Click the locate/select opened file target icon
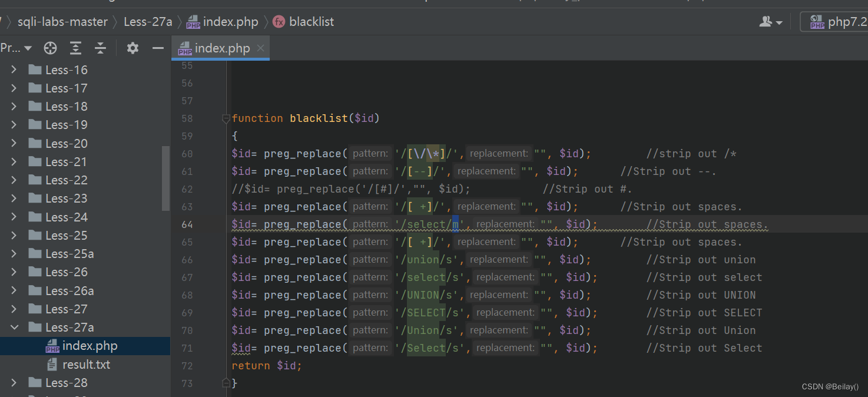This screenshot has width=868, height=397. point(51,48)
